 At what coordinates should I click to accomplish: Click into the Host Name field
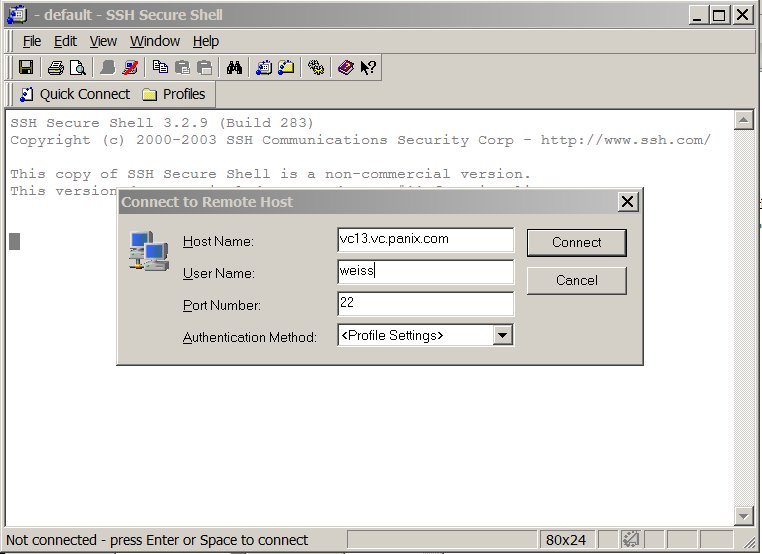coord(425,240)
